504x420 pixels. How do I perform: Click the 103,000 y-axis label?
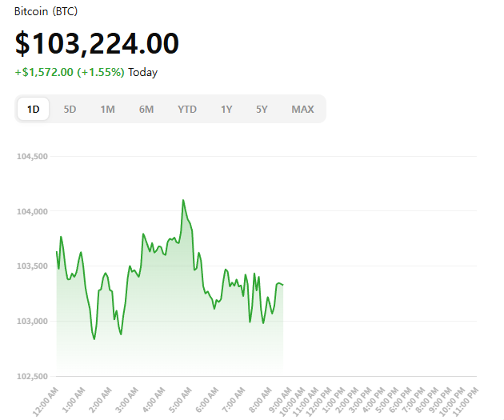(32, 322)
